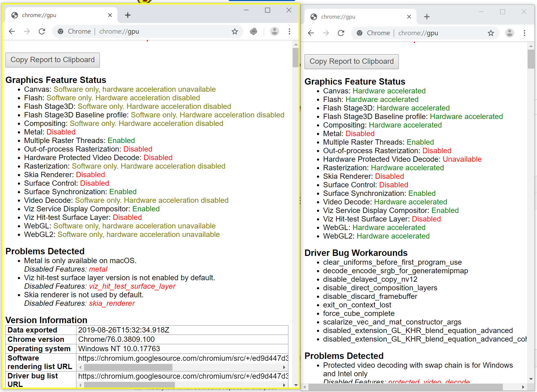Click Forward arrow in left Chrome window

(x=27, y=31)
